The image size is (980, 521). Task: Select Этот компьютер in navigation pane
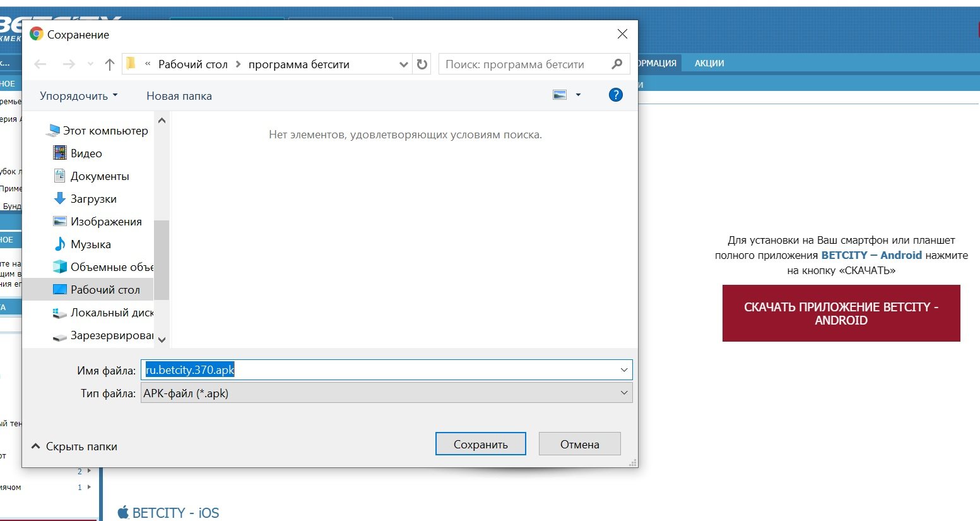[x=105, y=131]
